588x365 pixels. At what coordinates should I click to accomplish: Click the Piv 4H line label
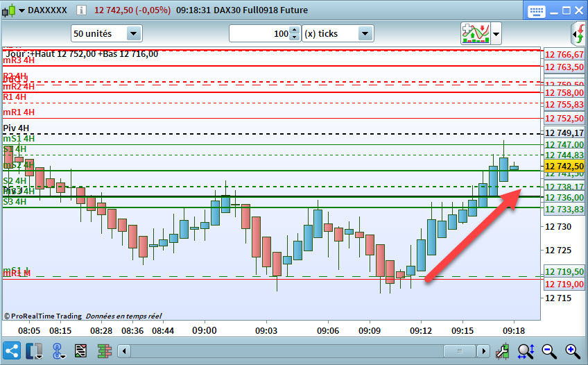[x=16, y=128]
